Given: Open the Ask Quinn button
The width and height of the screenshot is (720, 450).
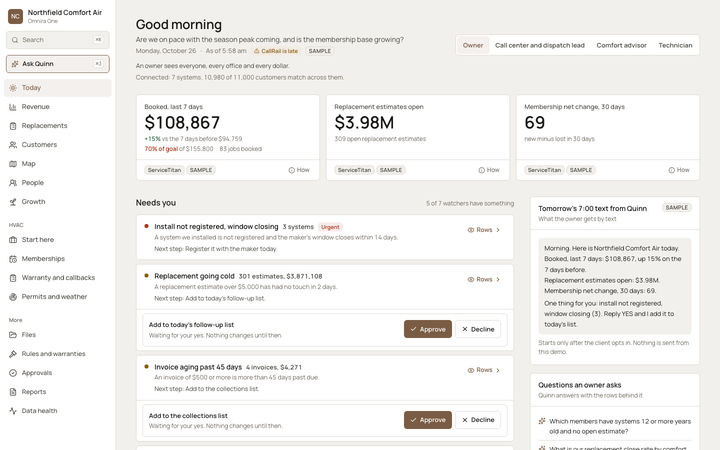Looking at the screenshot, I should tap(58, 64).
